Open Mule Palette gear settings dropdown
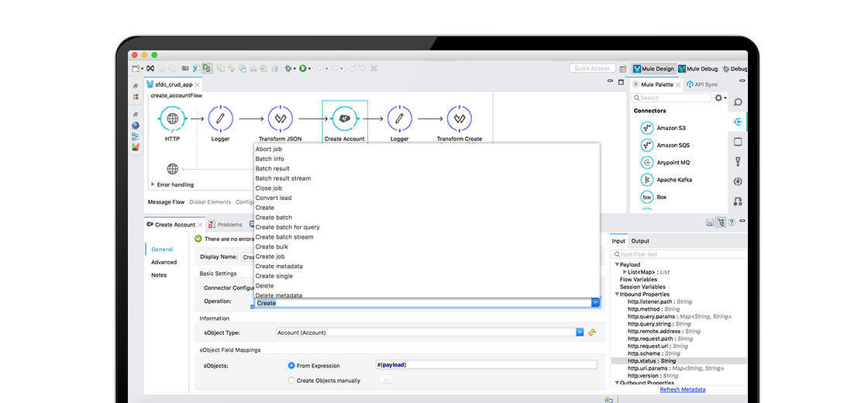 (720, 98)
